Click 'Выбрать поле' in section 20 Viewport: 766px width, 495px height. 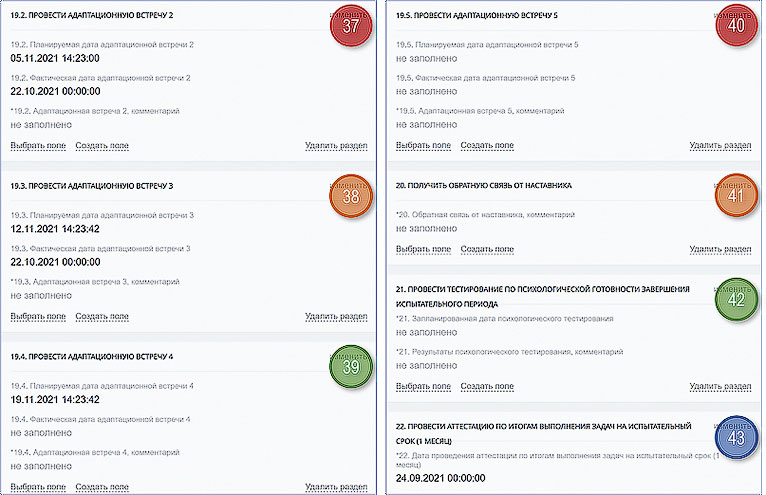point(423,249)
